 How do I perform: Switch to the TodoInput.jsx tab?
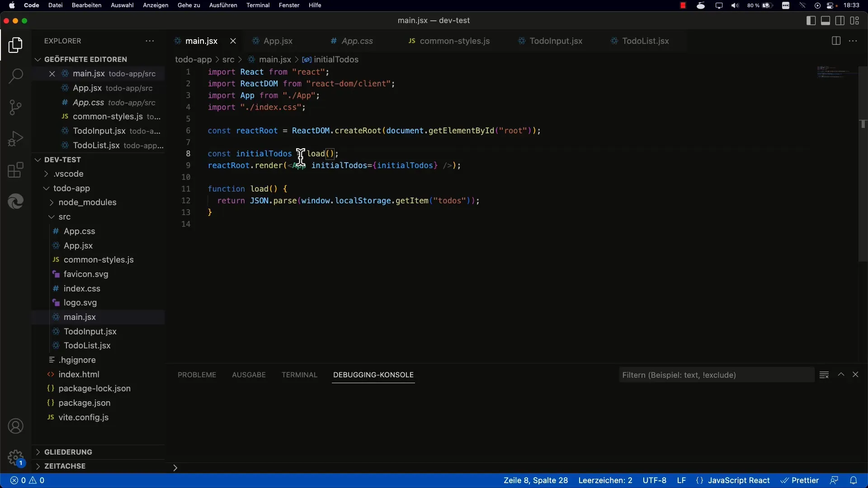click(x=556, y=41)
